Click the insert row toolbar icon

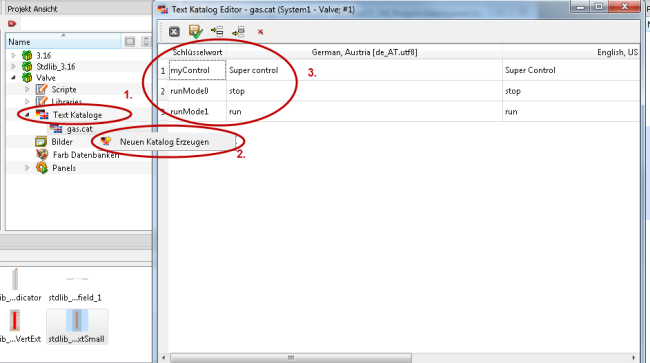[217, 31]
